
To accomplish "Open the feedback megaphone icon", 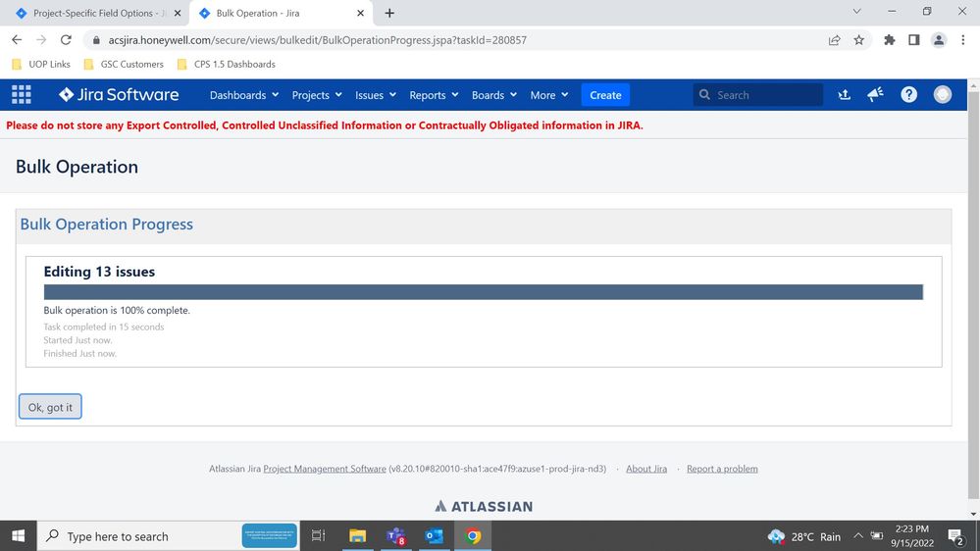I will click(876, 95).
